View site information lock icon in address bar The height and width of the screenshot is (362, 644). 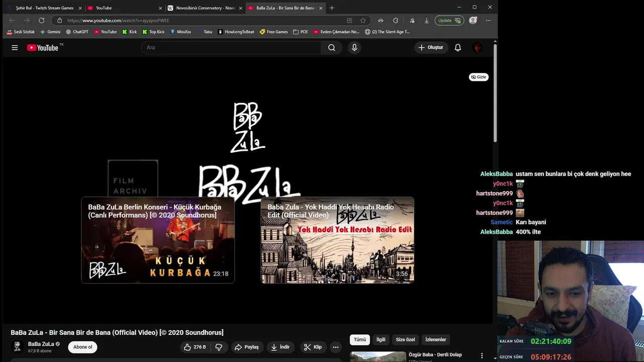click(x=59, y=21)
